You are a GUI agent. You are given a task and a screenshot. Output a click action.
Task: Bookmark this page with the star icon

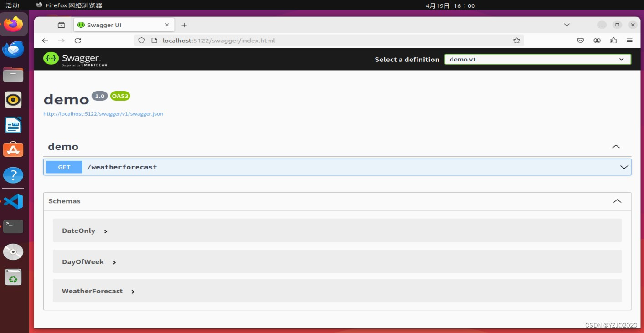point(516,41)
